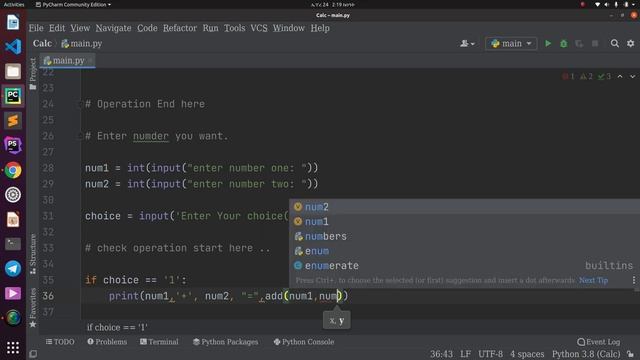Open Sublime Text from dock

(13, 121)
